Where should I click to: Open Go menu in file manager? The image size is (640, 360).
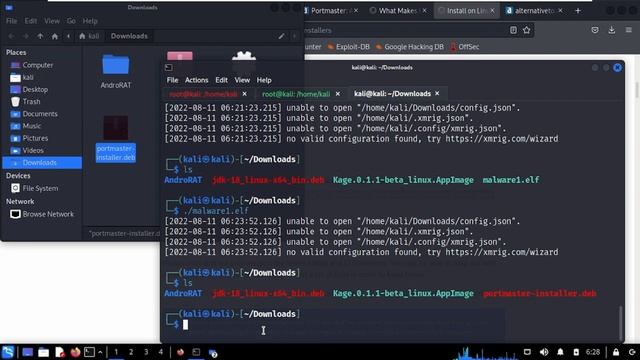(71, 21)
